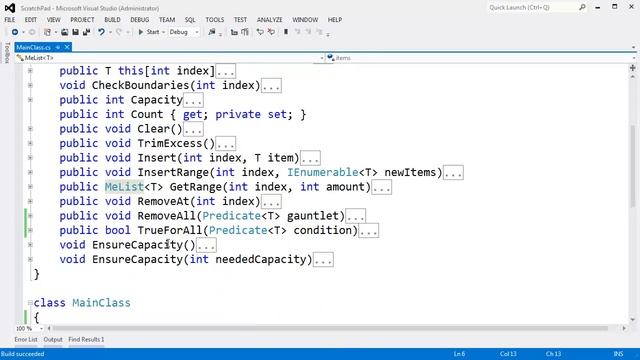Click the Navigate Backward toolbar icon
Image resolution: width=640 pixels, height=360 pixels.
coord(15,32)
